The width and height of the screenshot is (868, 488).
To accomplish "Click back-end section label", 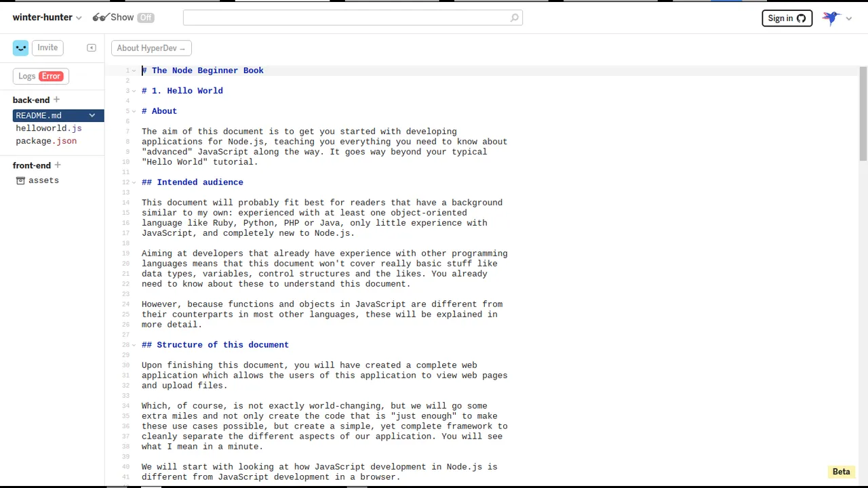I will pyautogui.click(x=31, y=100).
